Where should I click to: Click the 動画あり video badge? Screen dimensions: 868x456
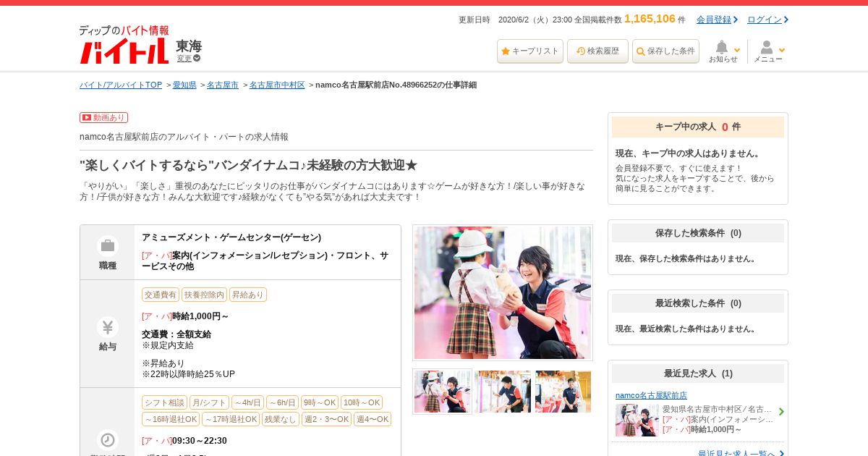103,117
